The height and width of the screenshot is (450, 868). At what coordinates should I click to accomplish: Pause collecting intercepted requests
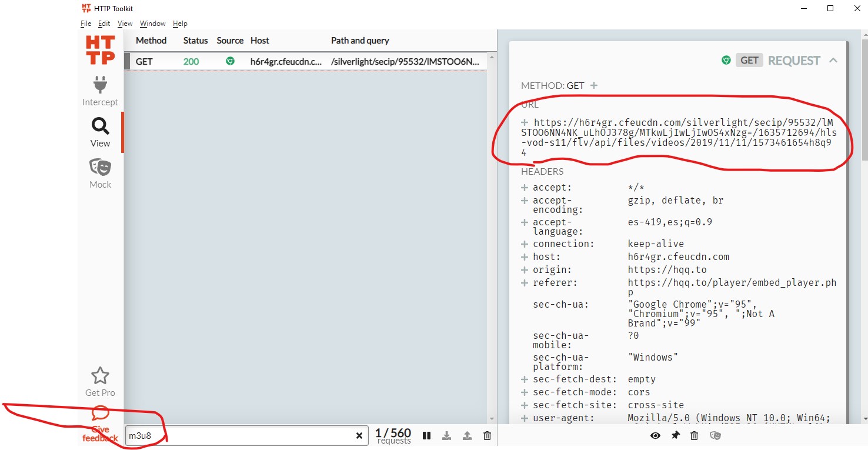click(x=427, y=436)
